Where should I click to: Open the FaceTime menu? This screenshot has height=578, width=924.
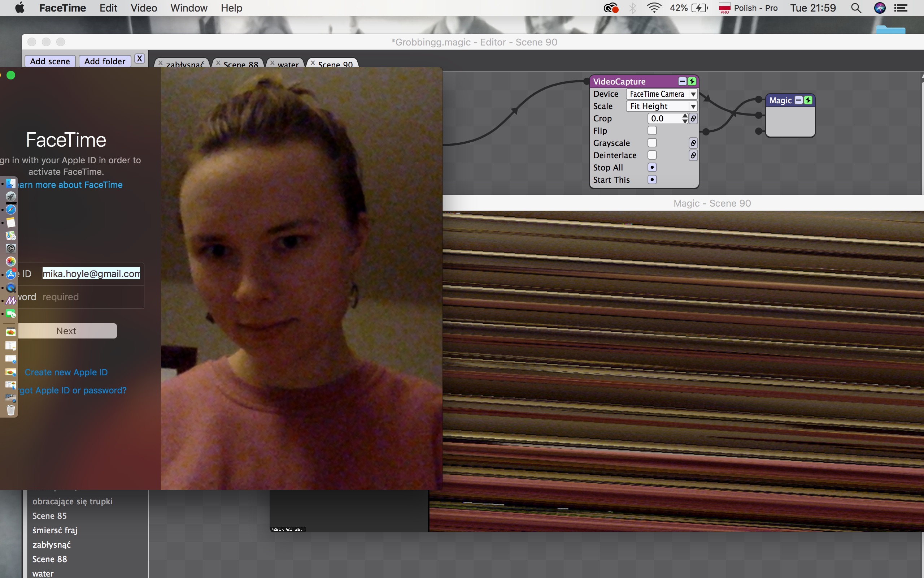[62, 8]
